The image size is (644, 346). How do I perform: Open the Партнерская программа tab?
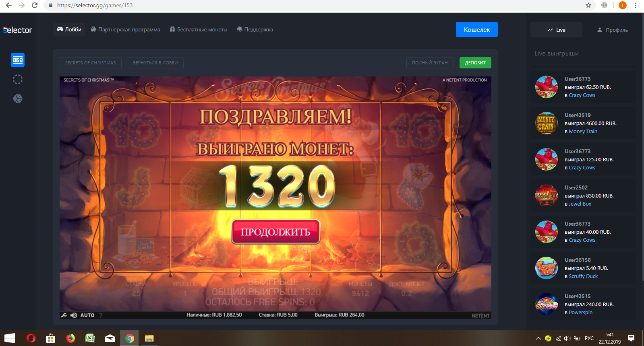(x=125, y=29)
